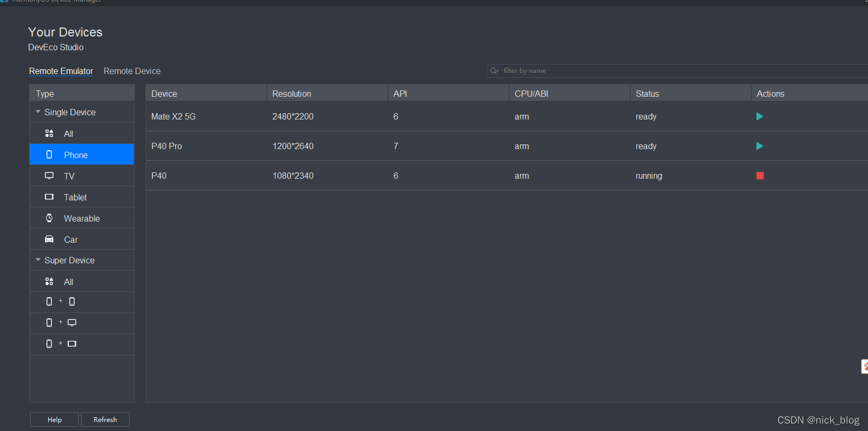Refresh the device list

click(x=105, y=419)
